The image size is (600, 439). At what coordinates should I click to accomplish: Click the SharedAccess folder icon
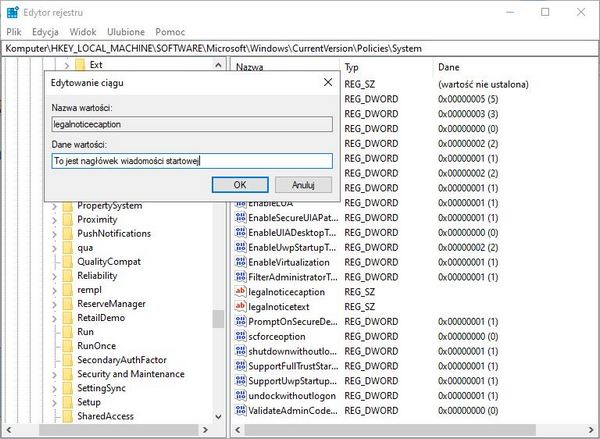point(67,416)
